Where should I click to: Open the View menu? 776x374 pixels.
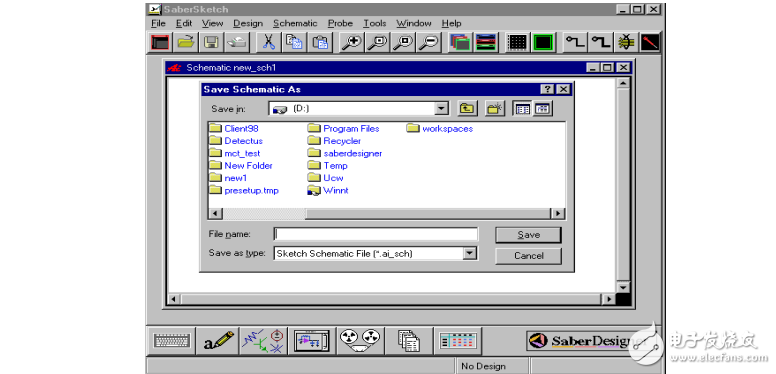213,23
